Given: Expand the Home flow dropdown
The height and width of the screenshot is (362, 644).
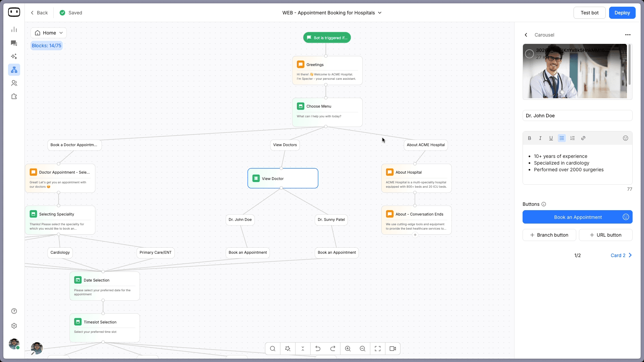Looking at the screenshot, I should click(x=49, y=33).
